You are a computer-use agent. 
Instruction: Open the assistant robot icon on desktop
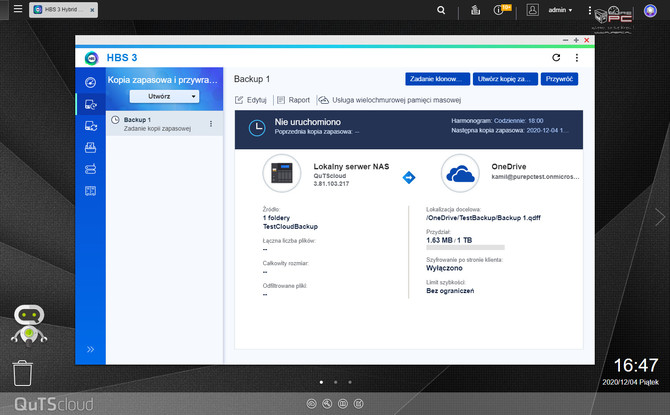(29, 325)
